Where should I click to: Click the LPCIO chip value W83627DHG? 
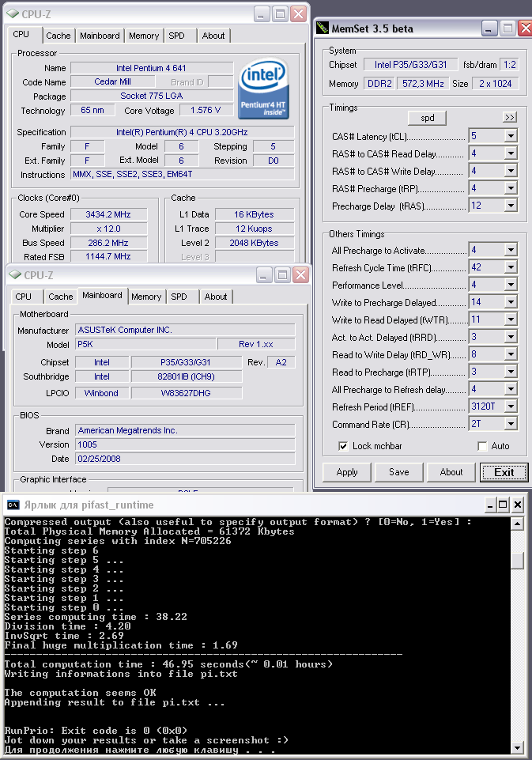186,393
